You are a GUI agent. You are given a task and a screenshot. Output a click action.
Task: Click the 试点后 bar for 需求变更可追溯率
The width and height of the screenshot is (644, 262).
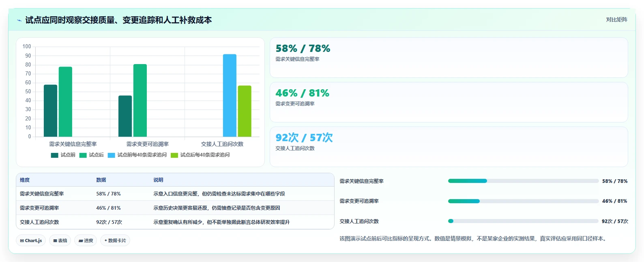click(x=140, y=101)
